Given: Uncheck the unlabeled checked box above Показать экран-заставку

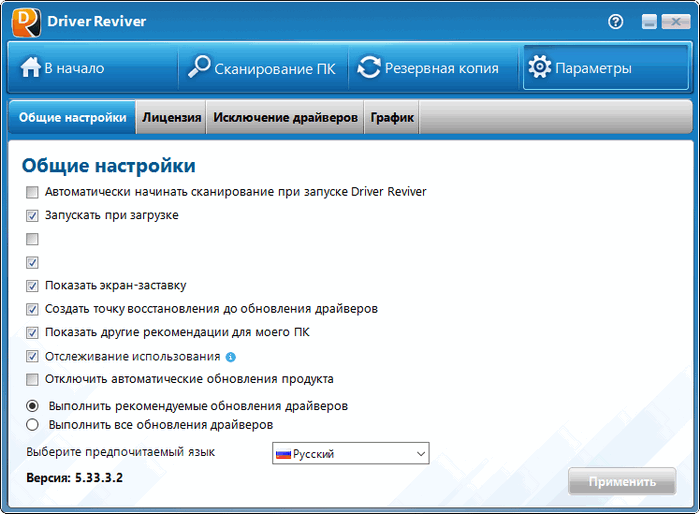Looking at the screenshot, I should tap(32, 263).
